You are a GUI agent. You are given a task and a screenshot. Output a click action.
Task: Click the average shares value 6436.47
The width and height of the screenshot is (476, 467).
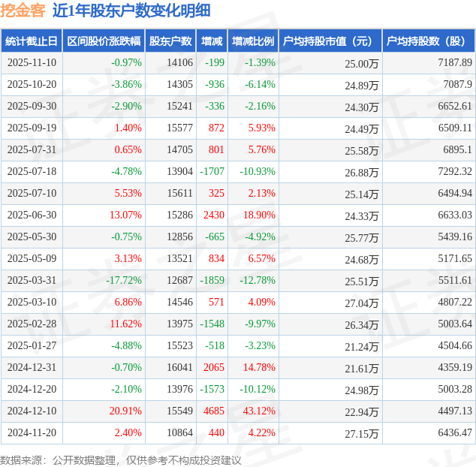tap(455, 432)
